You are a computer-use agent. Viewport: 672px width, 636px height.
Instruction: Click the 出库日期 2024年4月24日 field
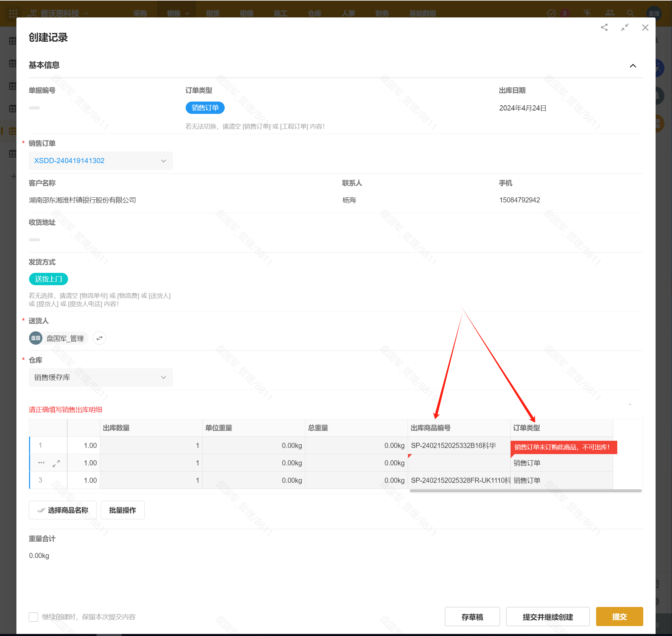click(x=523, y=108)
